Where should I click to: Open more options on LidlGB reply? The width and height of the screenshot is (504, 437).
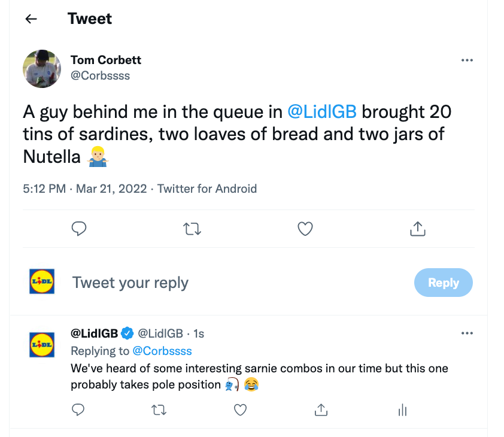click(x=467, y=333)
